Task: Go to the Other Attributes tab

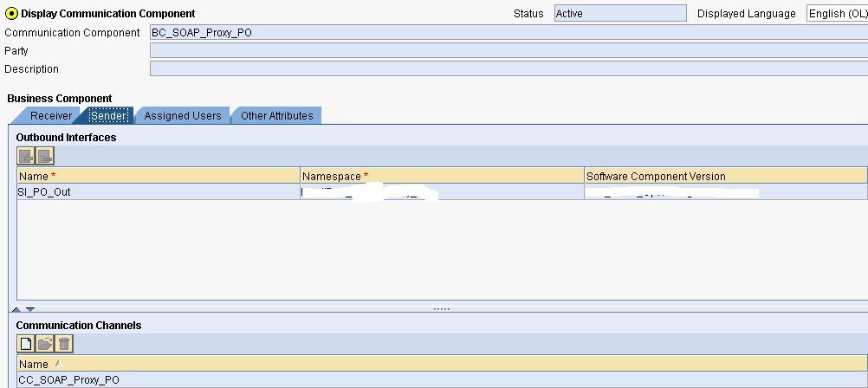Action: (x=276, y=116)
